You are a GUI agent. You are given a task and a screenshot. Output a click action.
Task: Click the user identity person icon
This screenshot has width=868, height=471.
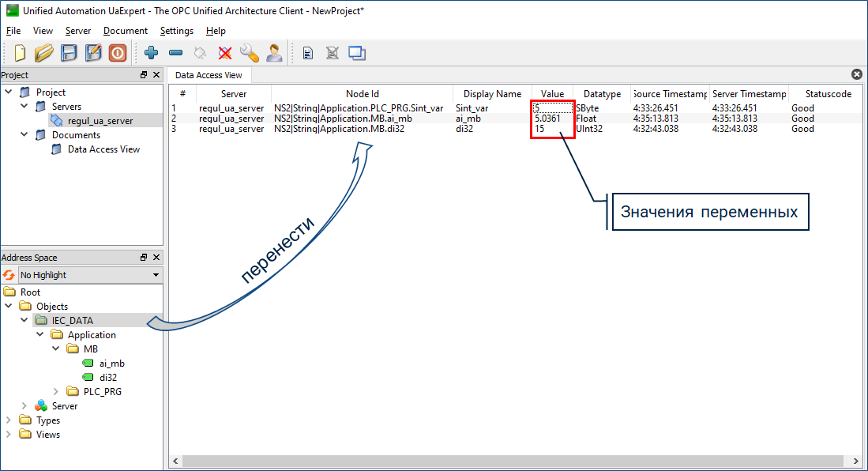pyautogui.click(x=274, y=53)
